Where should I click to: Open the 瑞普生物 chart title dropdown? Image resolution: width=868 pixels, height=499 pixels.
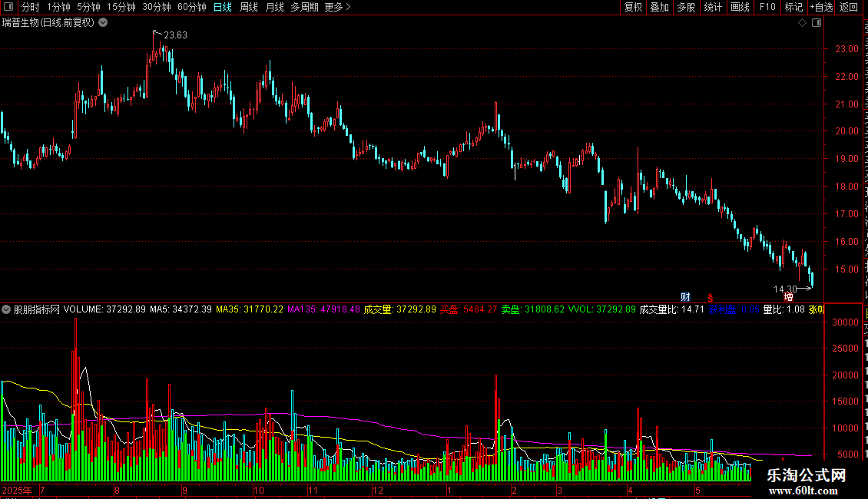tap(103, 23)
